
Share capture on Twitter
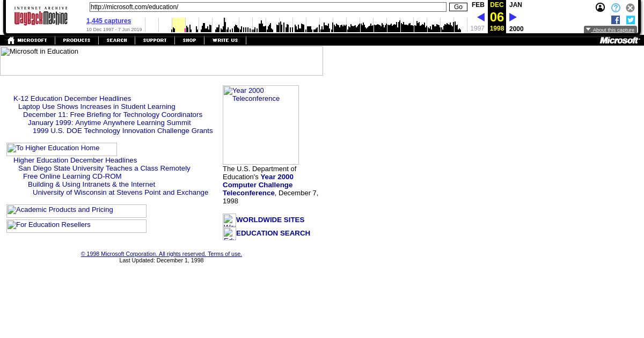tap(631, 20)
